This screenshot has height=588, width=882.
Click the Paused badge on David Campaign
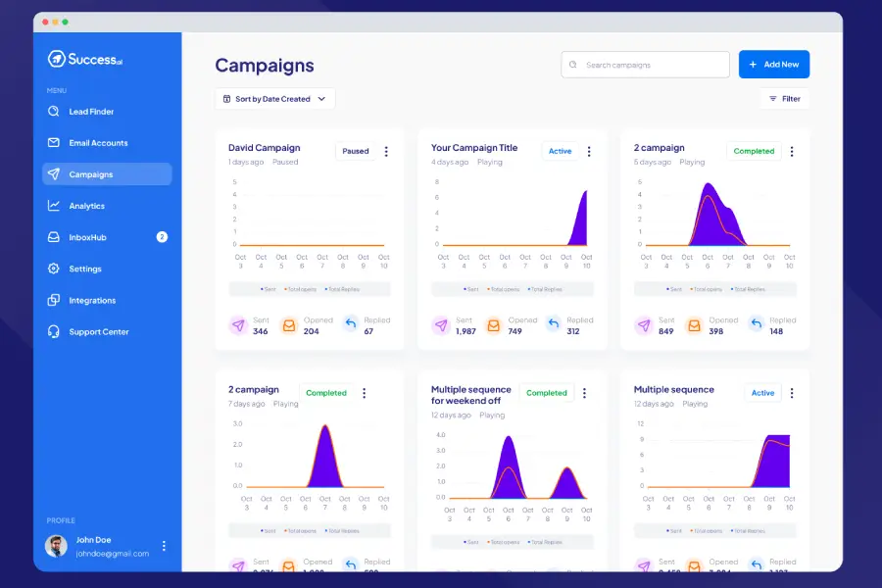click(356, 151)
